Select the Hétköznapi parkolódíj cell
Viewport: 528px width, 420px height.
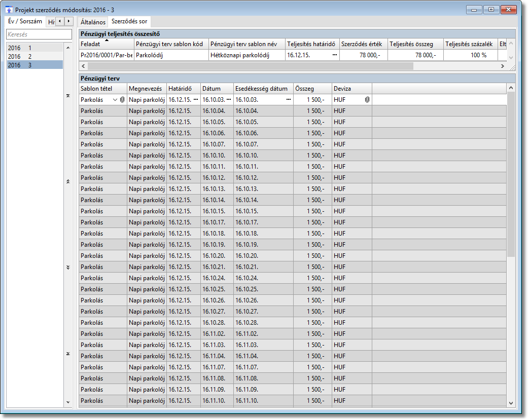(247, 55)
